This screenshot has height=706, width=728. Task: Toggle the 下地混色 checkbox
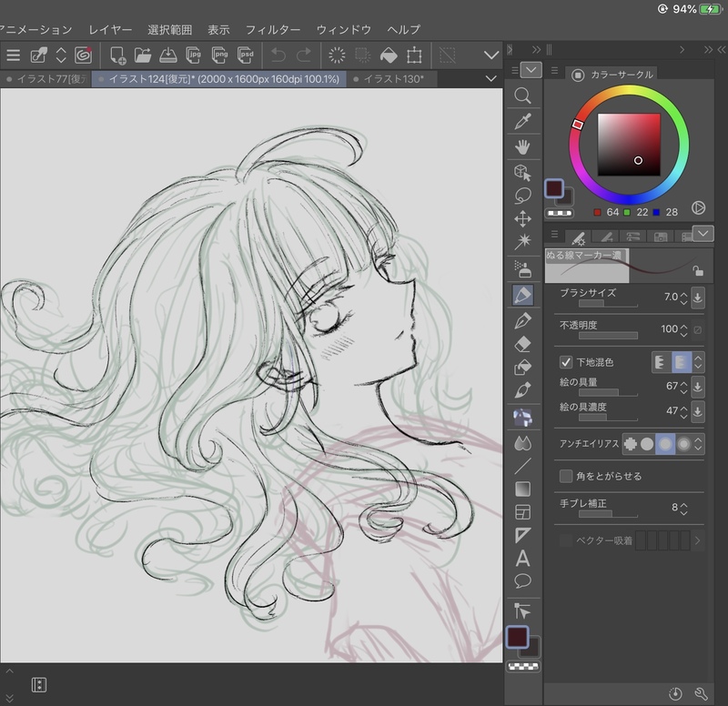point(566,362)
